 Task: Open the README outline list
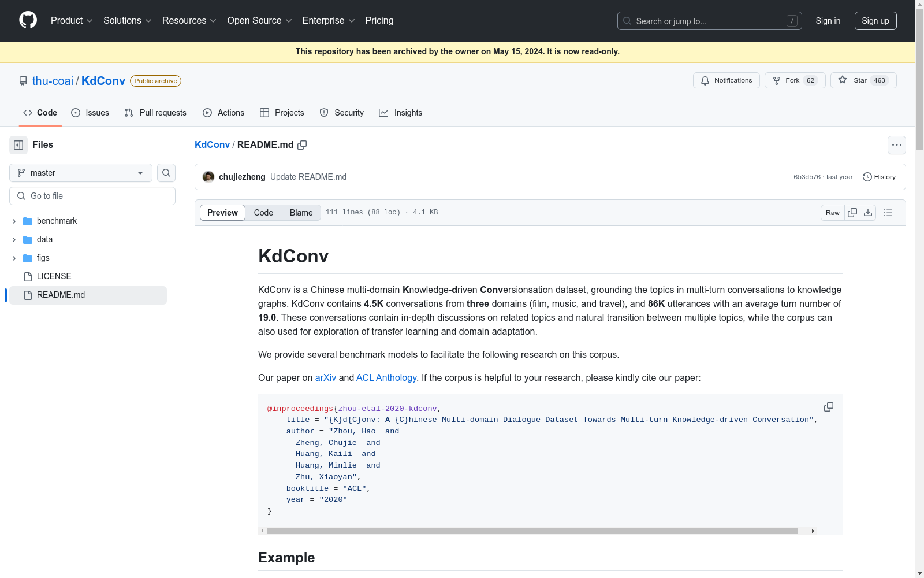pyautogui.click(x=888, y=213)
